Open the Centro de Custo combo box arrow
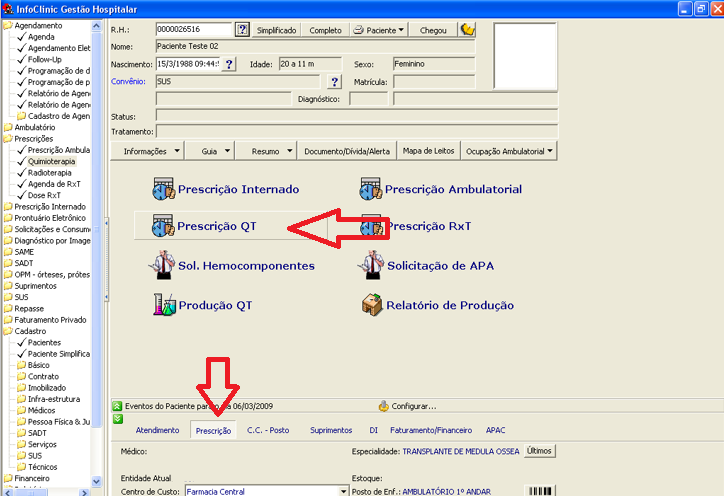The width and height of the screenshot is (724, 496). tap(344, 491)
